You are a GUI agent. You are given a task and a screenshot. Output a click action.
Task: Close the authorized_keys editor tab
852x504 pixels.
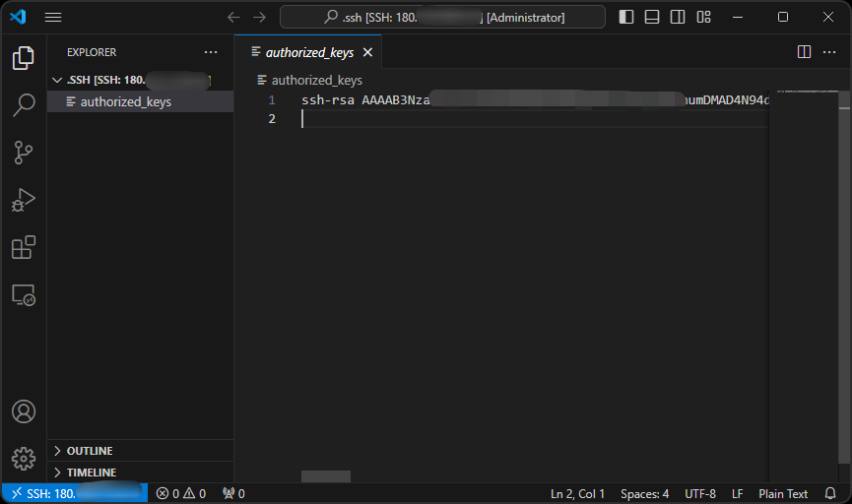pyautogui.click(x=367, y=52)
